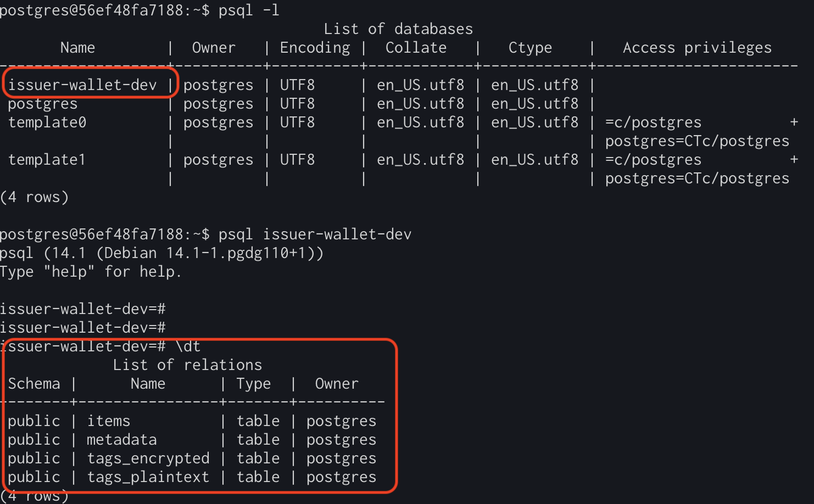Click the template1 database row name
The image size is (814, 504).
pos(47,159)
